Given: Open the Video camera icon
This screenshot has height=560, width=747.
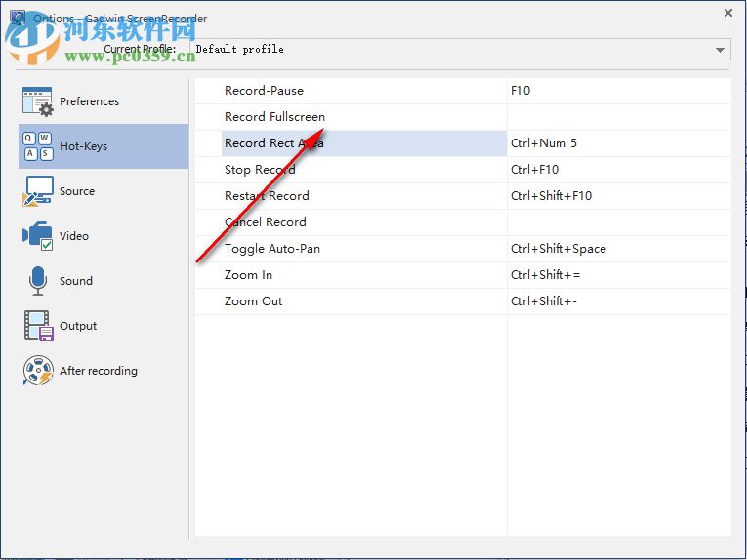Looking at the screenshot, I should pos(38,236).
